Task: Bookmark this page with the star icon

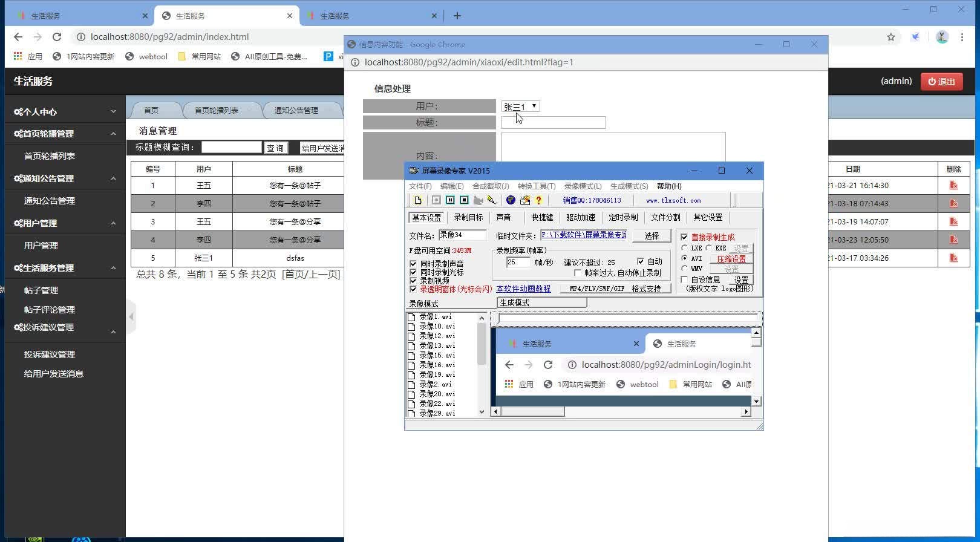Action: tap(890, 37)
